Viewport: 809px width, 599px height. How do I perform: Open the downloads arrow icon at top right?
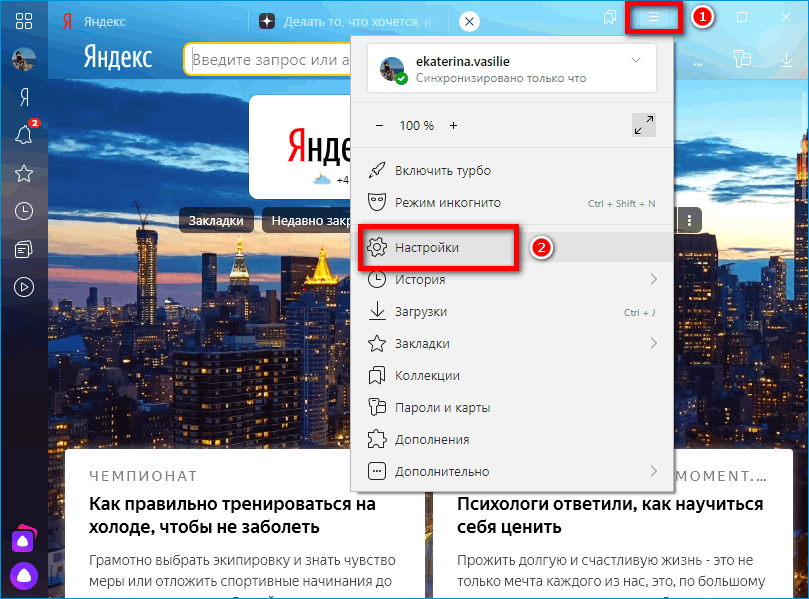coord(789,60)
